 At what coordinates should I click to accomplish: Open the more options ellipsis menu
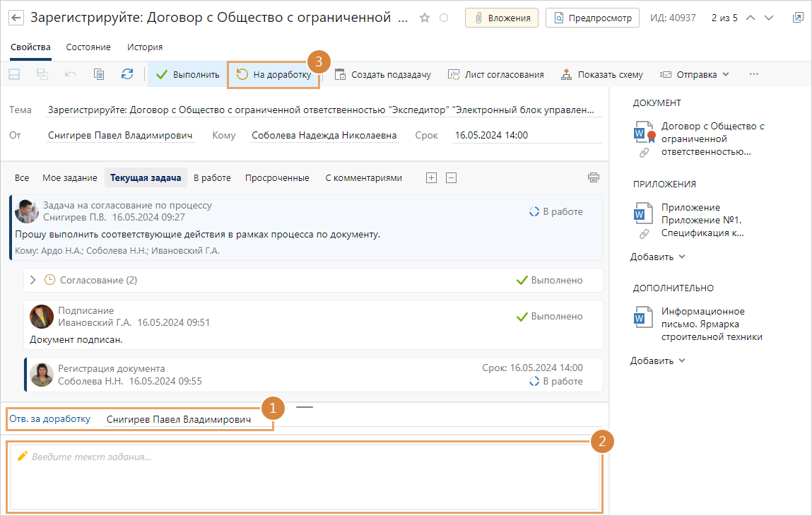click(754, 74)
